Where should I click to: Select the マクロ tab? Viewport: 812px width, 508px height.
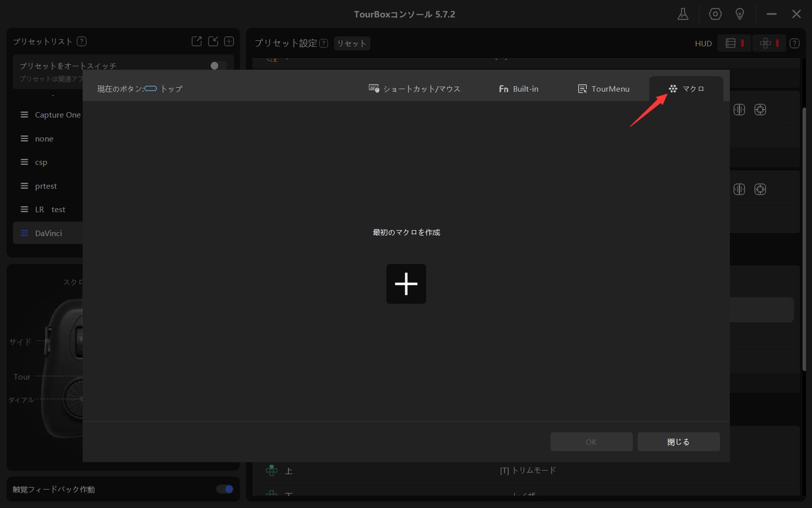point(686,89)
